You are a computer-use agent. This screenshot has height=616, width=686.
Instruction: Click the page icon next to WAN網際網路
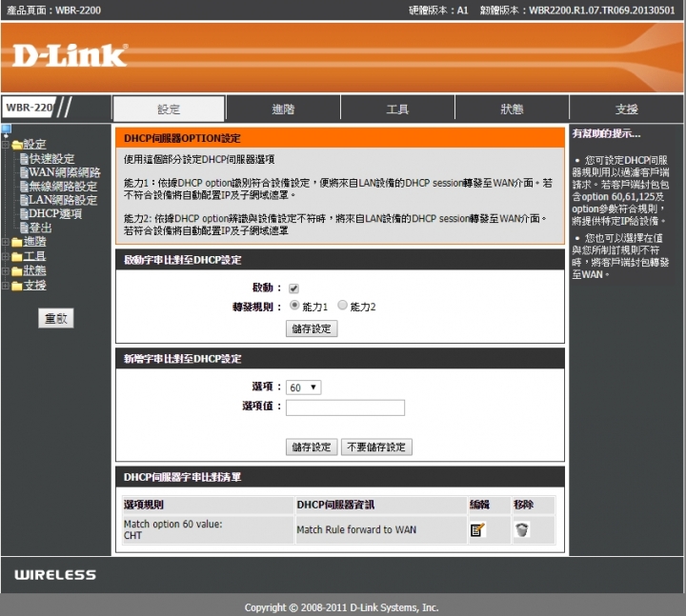tap(25, 172)
